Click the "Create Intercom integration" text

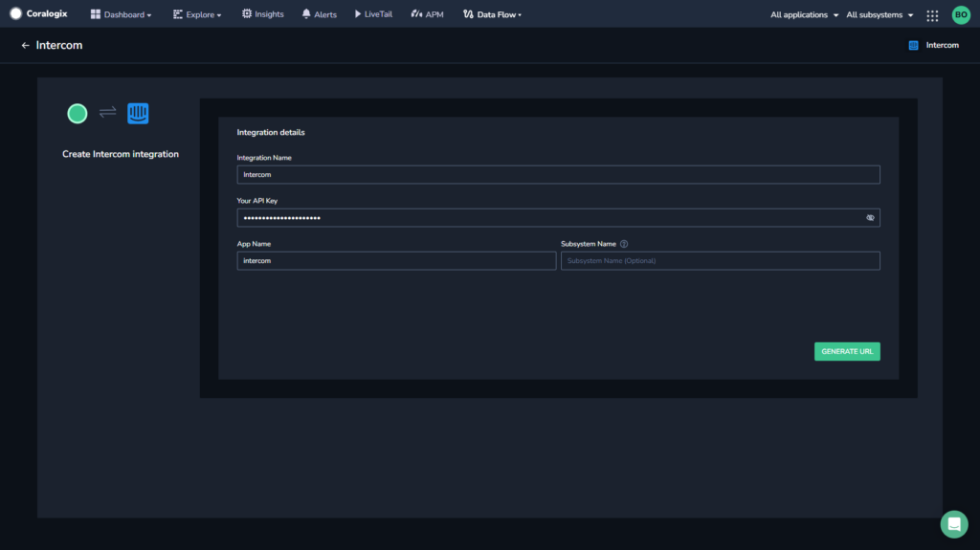pyautogui.click(x=121, y=154)
